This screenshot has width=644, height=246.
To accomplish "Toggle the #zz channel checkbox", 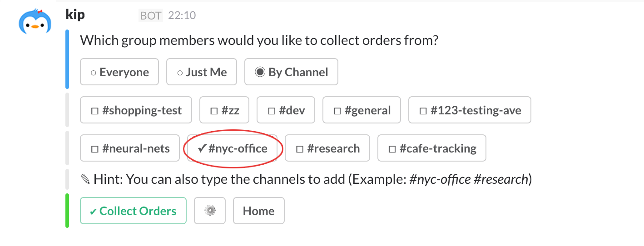I will 224,110.
